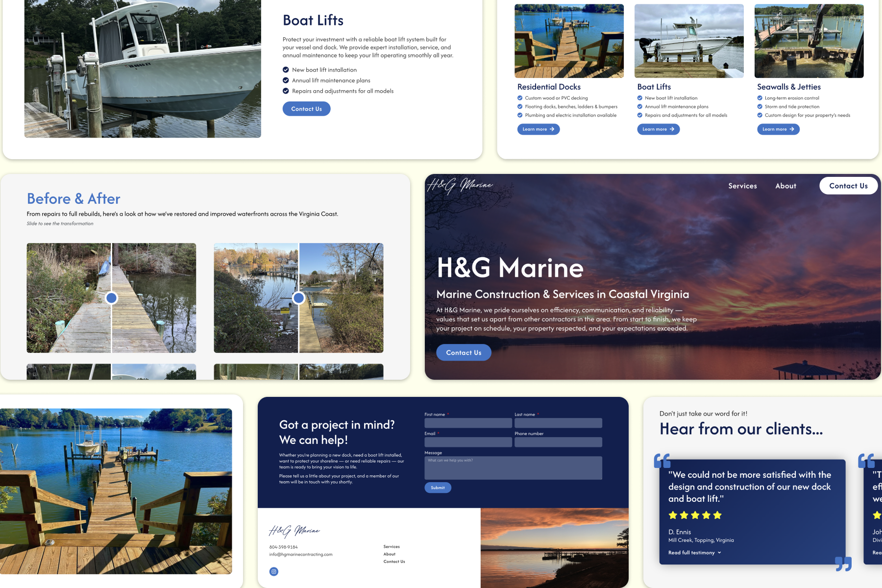Screen dimensions: 882x588
Task: Click the Boat Lifts card photo
Action: click(689, 41)
